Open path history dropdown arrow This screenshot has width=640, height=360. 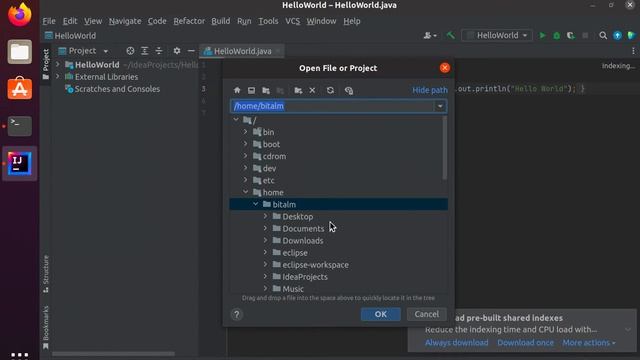[x=440, y=106]
